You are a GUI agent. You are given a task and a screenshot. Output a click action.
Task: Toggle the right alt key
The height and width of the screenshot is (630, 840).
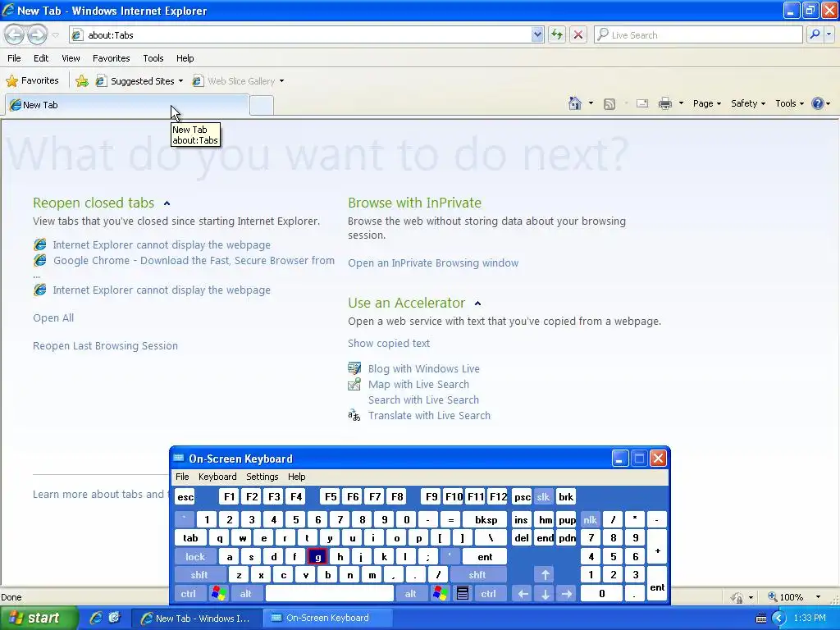pyautogui.click(x=410, y=594)
